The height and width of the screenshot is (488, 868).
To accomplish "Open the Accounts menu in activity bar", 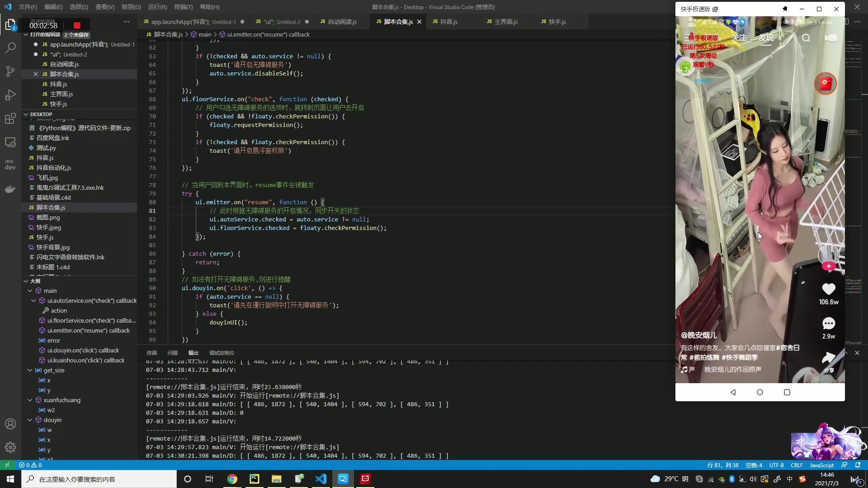I will tap(10, 424).
